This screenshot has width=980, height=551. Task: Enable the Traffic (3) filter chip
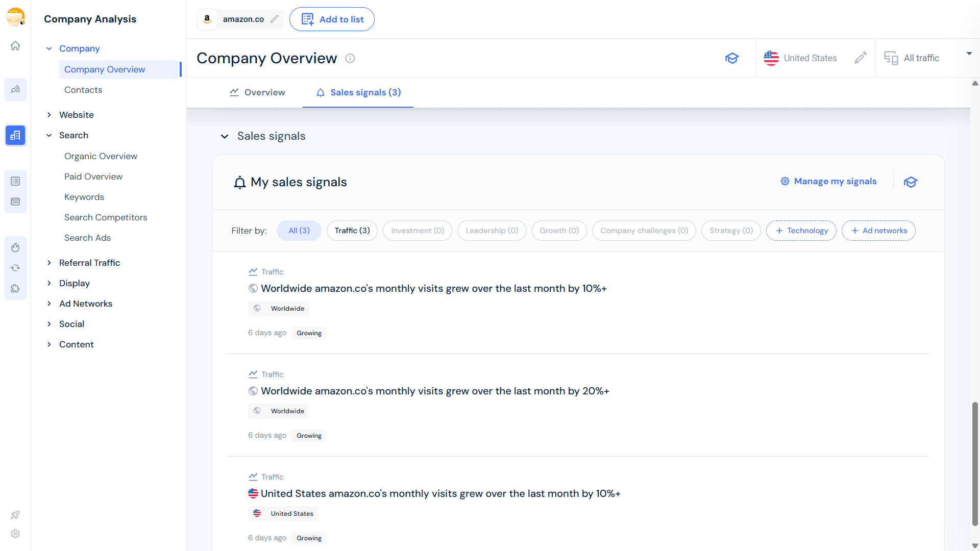coord(352,231)
